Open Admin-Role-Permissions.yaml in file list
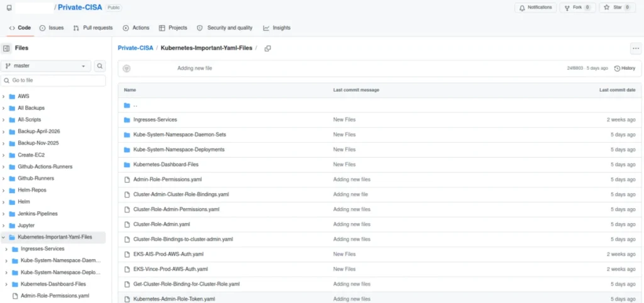The height and width of the screenshot is (303, 644). pyautogui.click(x=167, y=179)
